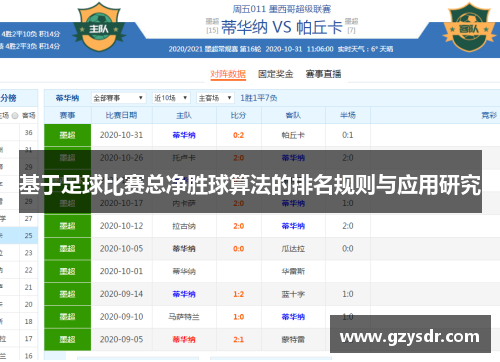Image resolution: width=500 pixels, height=362 pixels.
Task: Click the 蒂华纳 home team name in header
Action: 244,27
